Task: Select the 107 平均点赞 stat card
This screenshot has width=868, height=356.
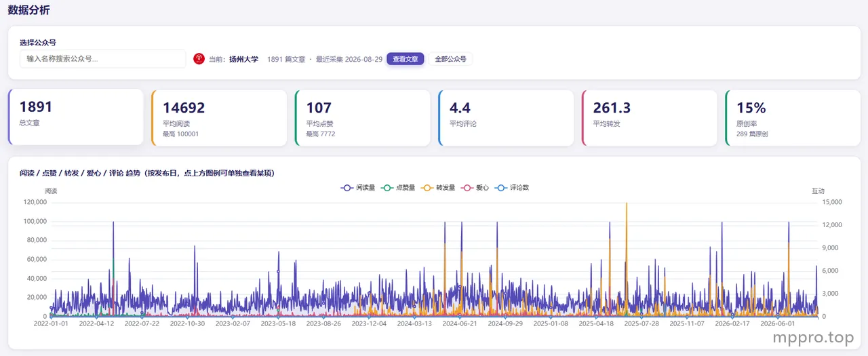Action: coord(363,117)
